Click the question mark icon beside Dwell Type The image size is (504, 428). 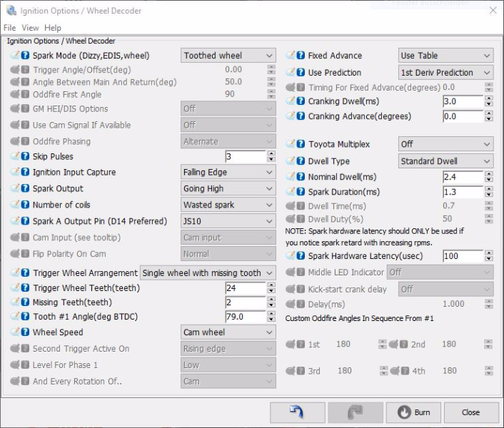pos(301,161)
